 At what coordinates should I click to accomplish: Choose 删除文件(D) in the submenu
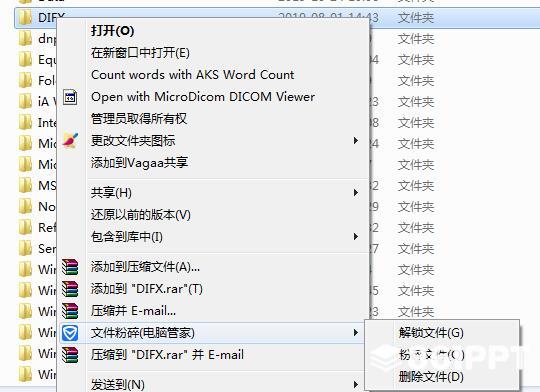point(431,377)
